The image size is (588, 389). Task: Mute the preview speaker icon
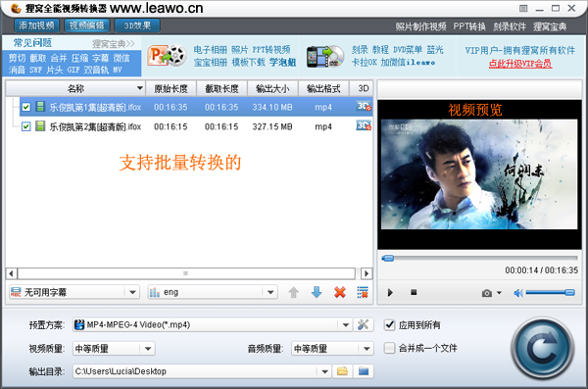click(518, 293)
